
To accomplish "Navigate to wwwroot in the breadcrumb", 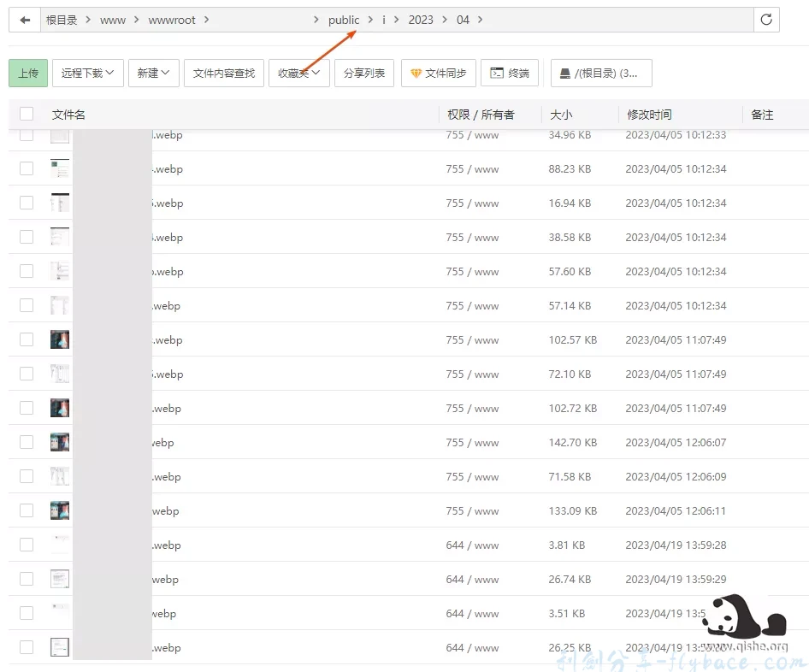I will pyautogui.click(x=172, y=20).
